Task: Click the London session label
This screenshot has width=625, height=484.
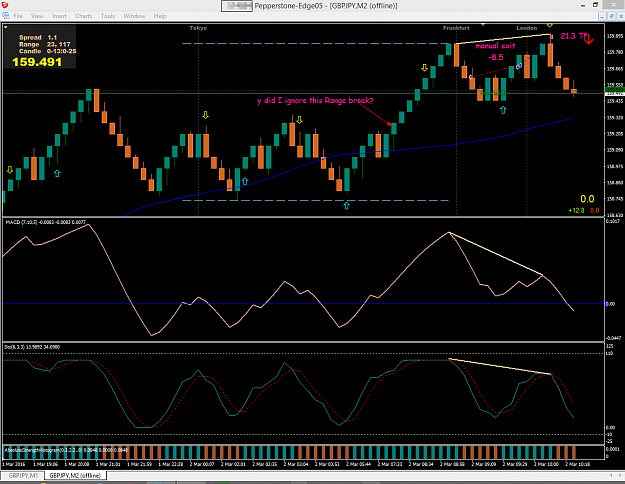Action: [x=527, y=28]
